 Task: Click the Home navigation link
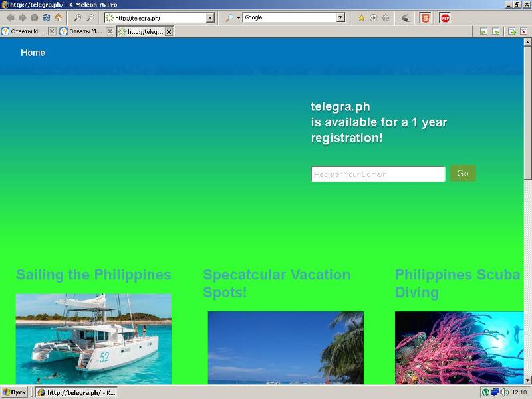33,53
